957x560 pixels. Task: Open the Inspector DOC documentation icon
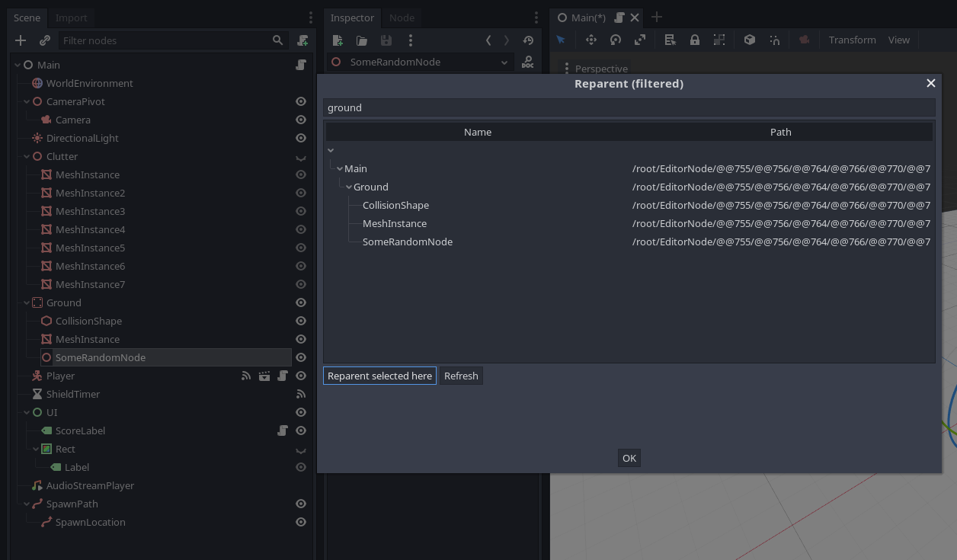[x=527, y=62]
